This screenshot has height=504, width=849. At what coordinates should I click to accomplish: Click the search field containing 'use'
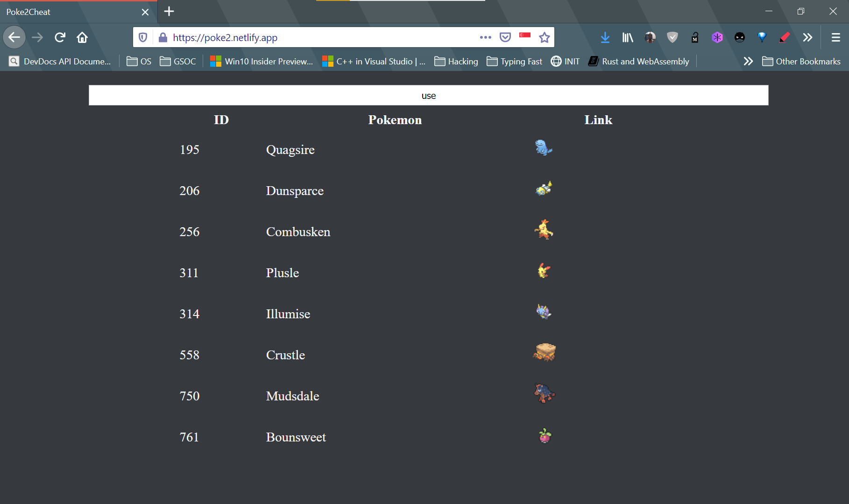point(428,95)
